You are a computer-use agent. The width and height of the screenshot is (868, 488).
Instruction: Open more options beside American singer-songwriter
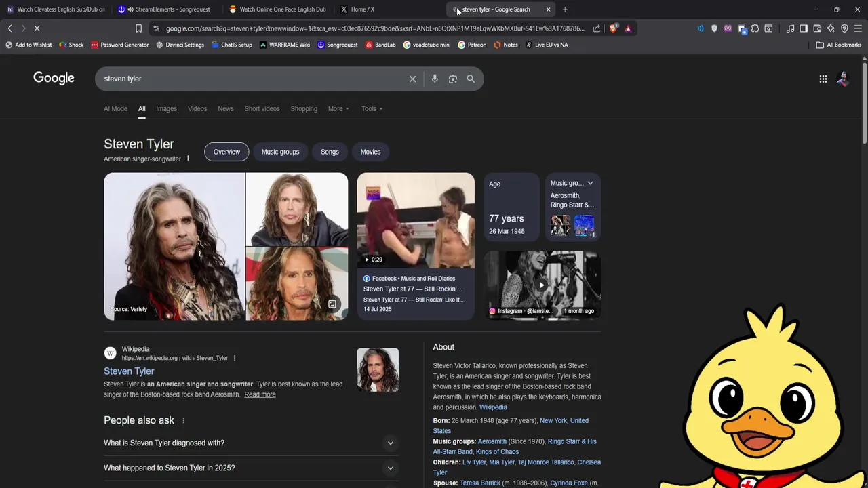(x=188, y=159)
